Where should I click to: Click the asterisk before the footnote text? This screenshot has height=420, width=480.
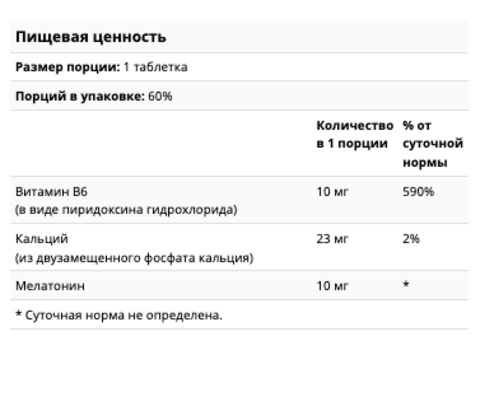(19, 313)
